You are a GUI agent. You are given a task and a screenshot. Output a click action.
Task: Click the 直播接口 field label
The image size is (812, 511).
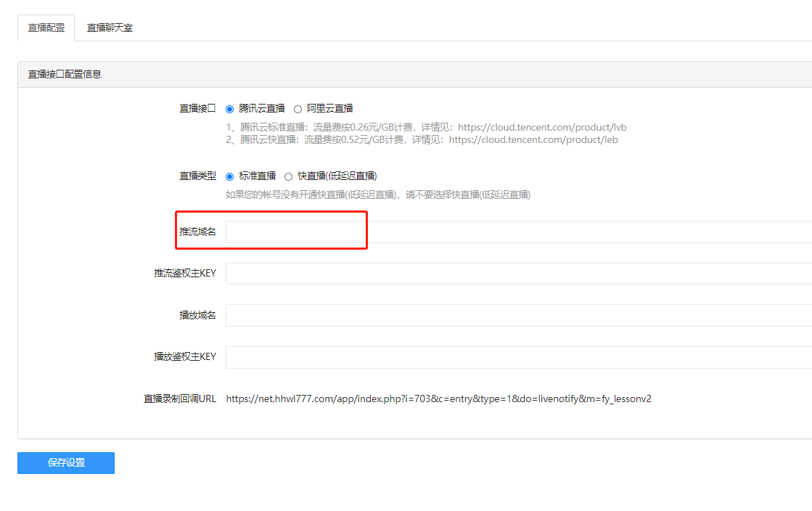(x=197, y=108)
